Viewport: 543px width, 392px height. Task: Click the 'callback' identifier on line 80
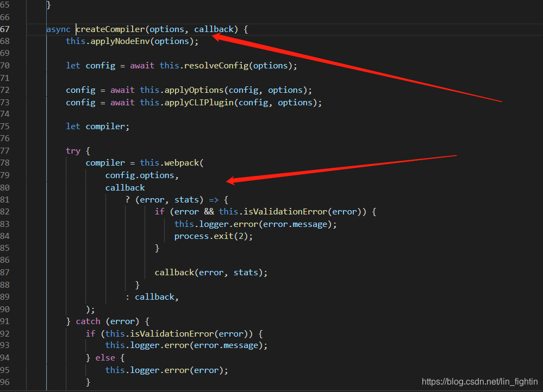pyautogui.click(x=125, y=188)
